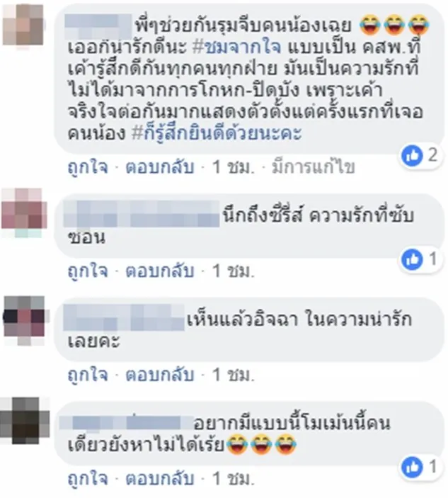Like the อยากมีแบบนี้ comment
Viewport: 448px width, 498px height.
click(x=88, y=479)
